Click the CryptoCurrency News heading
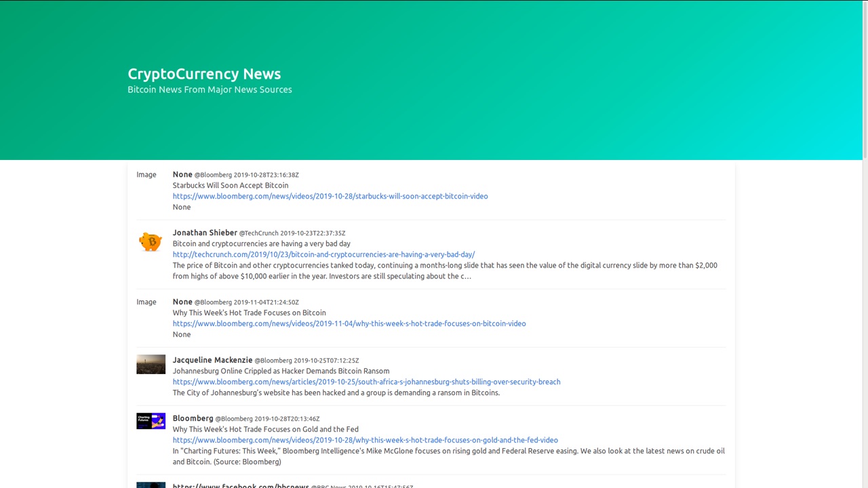Image resolution: width=868 pixels, height=488 pixels. click(204, 74)
